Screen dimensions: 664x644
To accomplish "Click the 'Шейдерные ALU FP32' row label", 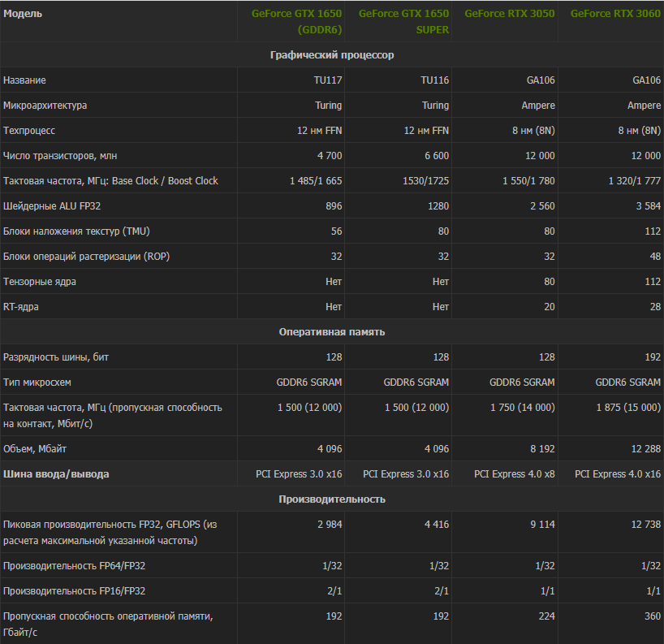I will click(52, 206).
